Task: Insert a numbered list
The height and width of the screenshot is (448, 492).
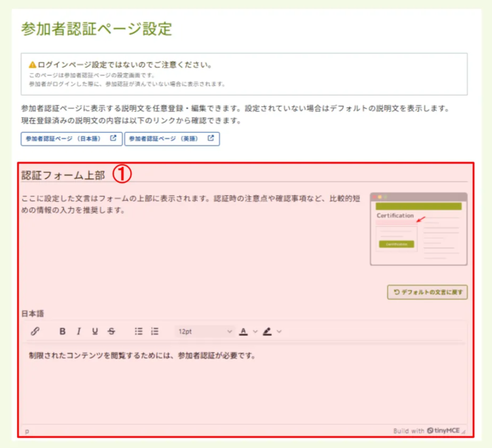Action: tap(155, 331)
